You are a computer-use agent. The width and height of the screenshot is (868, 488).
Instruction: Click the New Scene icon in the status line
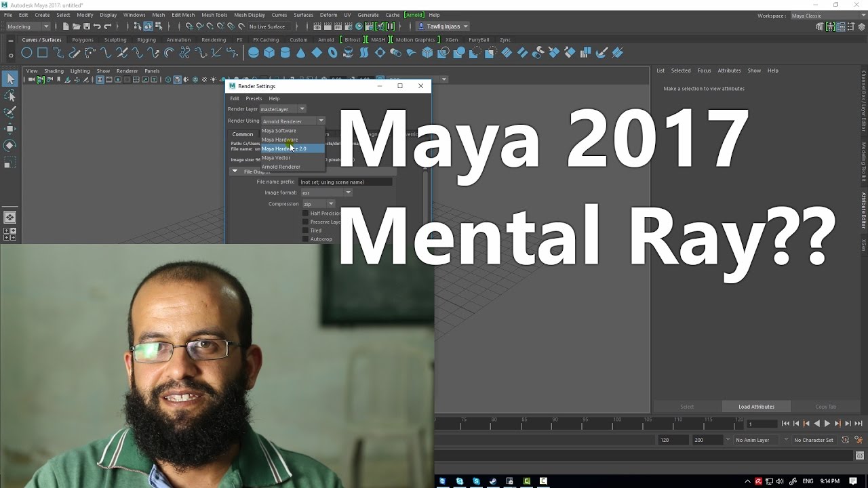click(66, 26)
